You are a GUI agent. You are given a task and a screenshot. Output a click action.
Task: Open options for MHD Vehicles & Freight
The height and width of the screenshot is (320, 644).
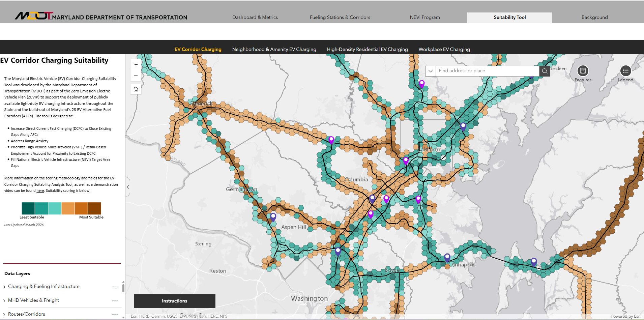tap(115, 300)
